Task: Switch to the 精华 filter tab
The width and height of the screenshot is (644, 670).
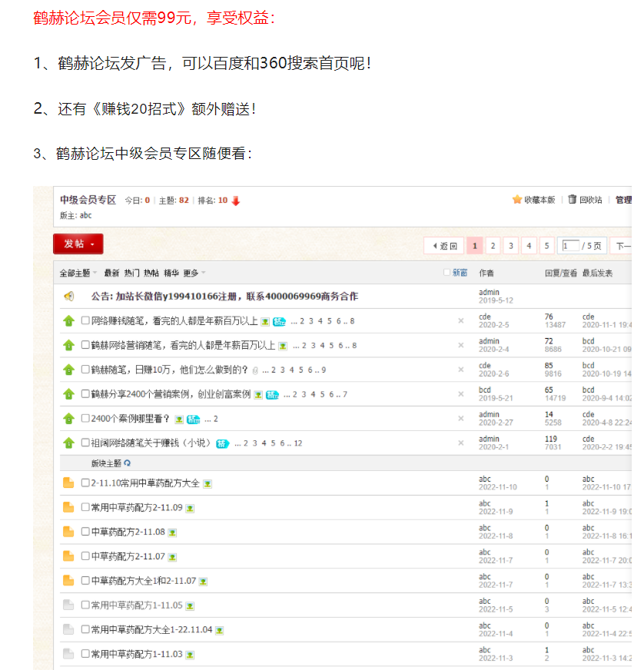Action: click(x=171, y=273)
